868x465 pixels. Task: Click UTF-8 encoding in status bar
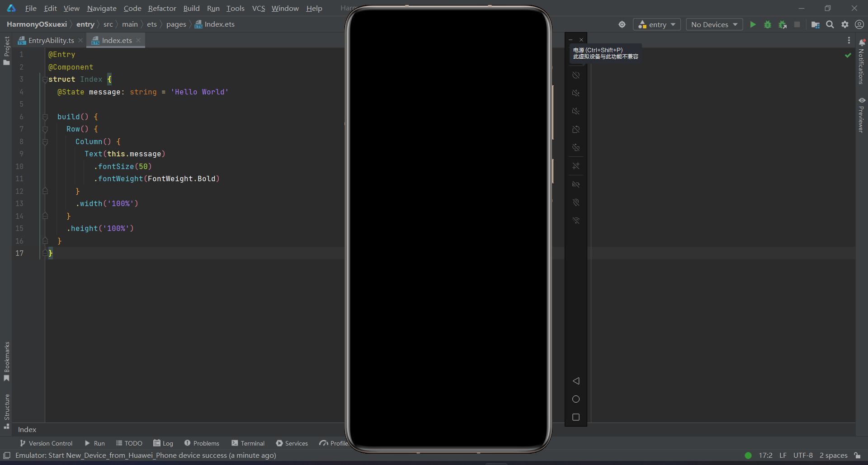click(x=803, y=455)
